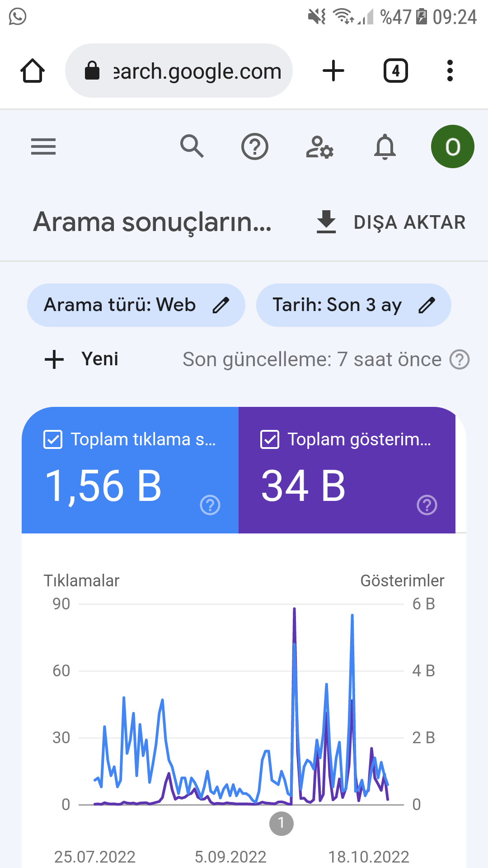Show help for total clicks card

coord(210,505)
